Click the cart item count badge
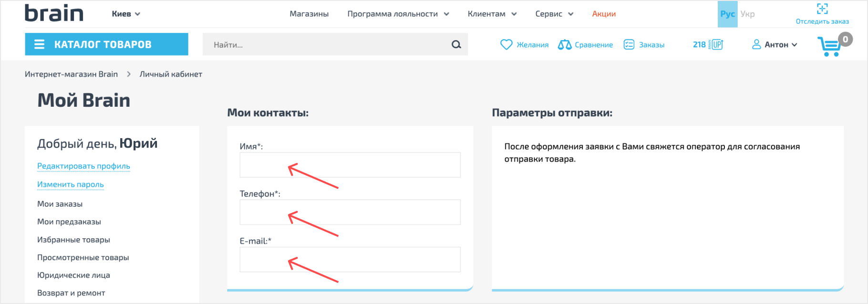The image size is (868, 304). tap(846, 39)
